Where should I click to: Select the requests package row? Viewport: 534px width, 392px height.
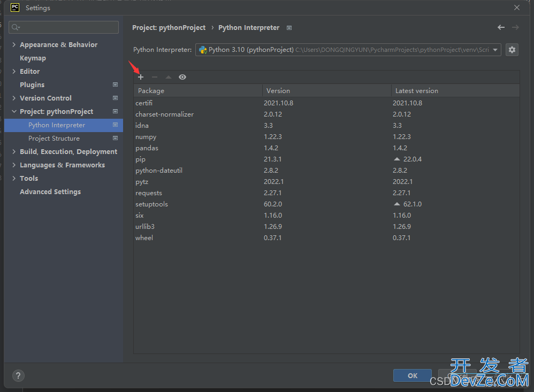(326, 193)
